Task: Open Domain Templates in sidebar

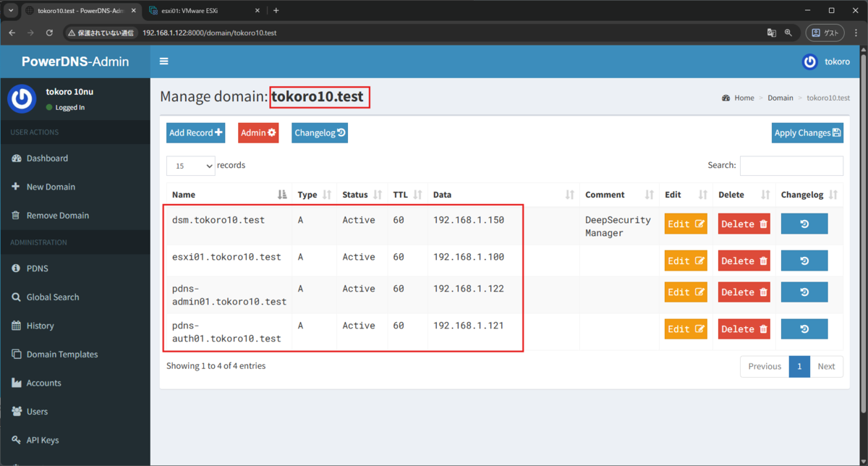Action: 61,355
